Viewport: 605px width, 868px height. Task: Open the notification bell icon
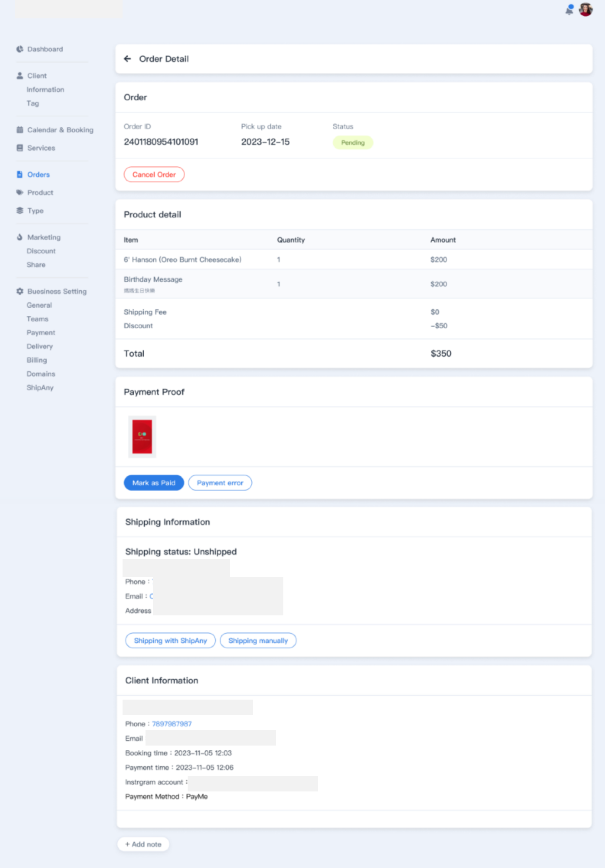[569, 10]
